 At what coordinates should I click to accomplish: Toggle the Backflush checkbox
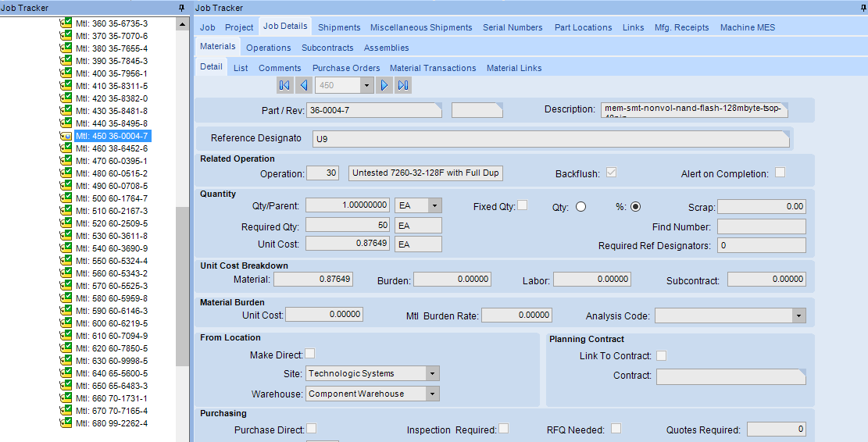(611, 173)
